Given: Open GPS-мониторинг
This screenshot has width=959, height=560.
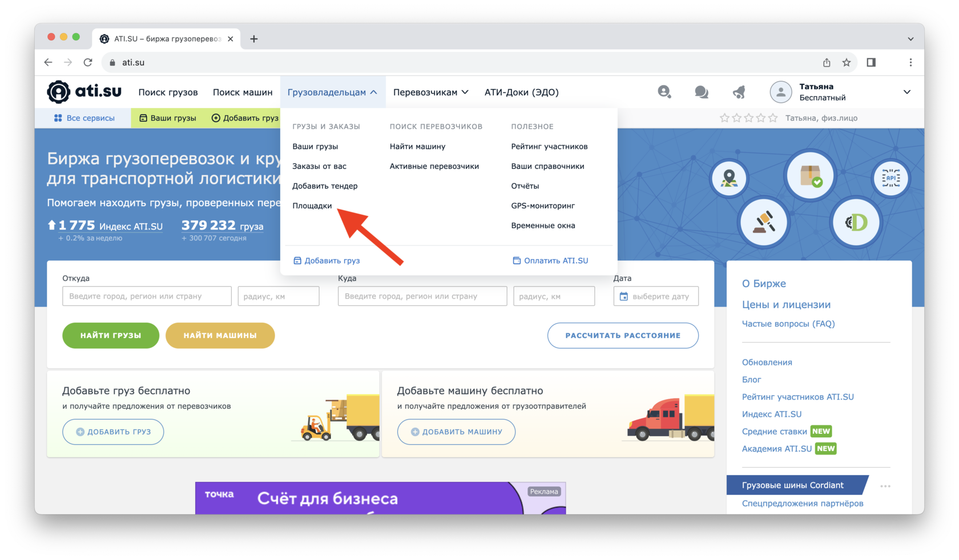Looking at the screenshot, I should (x=543, y=206).
